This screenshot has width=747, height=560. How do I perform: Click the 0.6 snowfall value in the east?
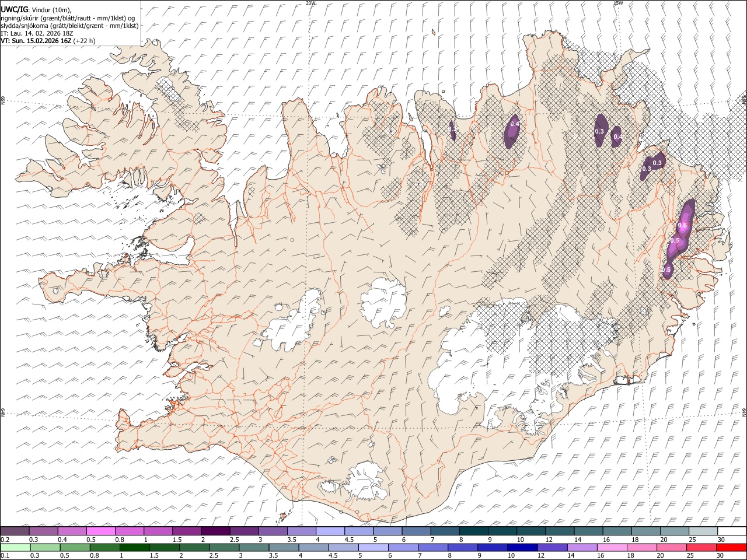[x=682, y=226]
